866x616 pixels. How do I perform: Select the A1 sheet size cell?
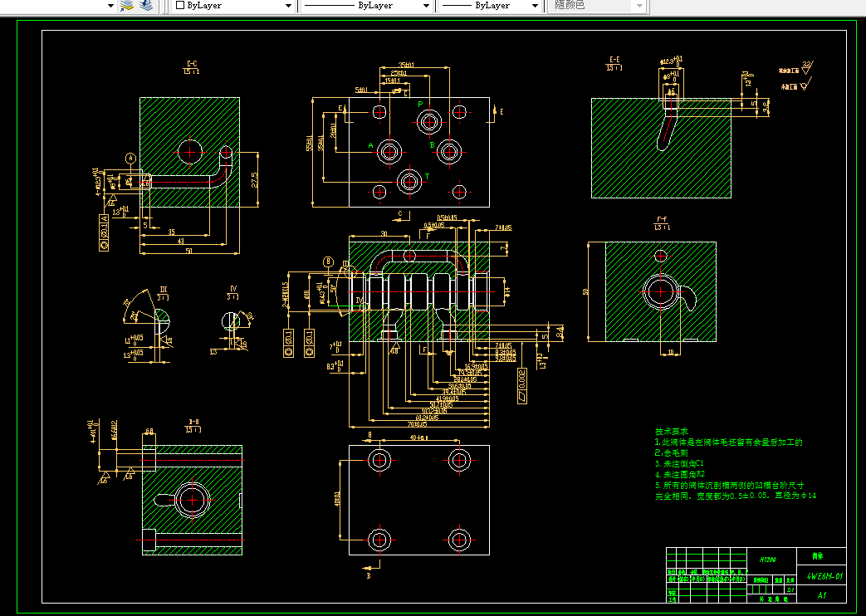pos(822,595)
